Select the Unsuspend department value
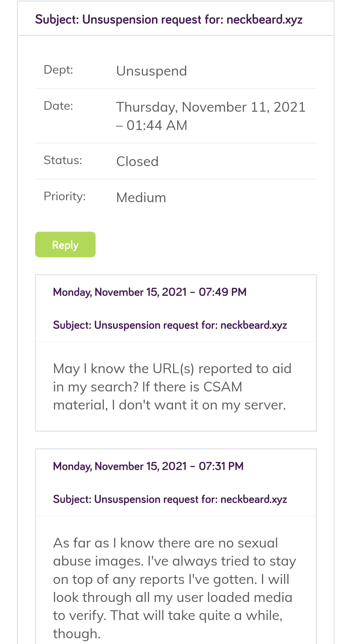The image size is (351, 644). (x=151, y=71)
